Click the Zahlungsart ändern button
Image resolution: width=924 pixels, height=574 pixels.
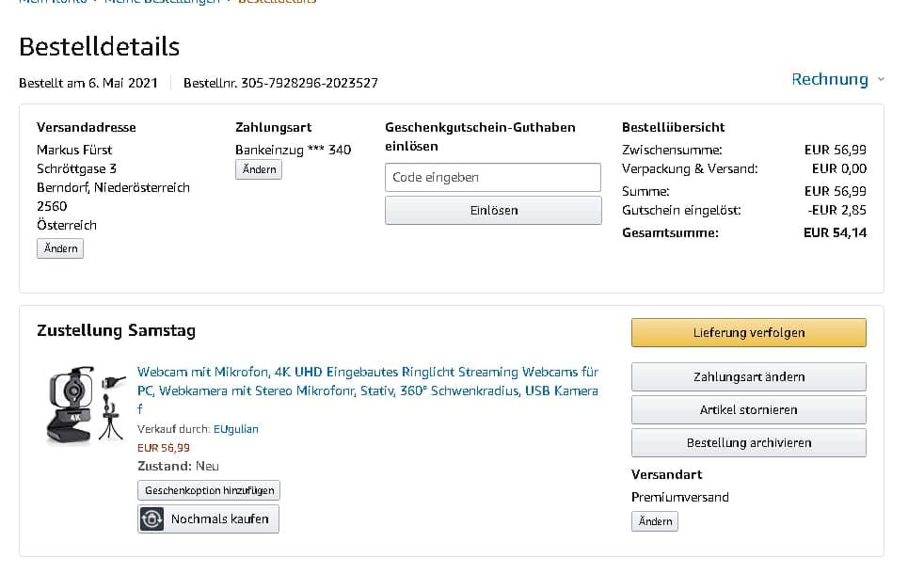click(x=748, y=376)
